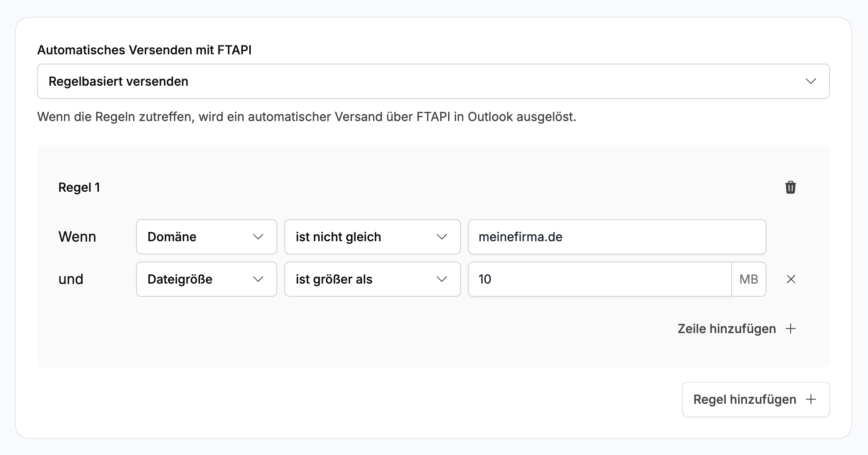The image size is (868, 455).
Task: Click the chevron in the ist nicht gleich field
Action: tap(442, 237)
